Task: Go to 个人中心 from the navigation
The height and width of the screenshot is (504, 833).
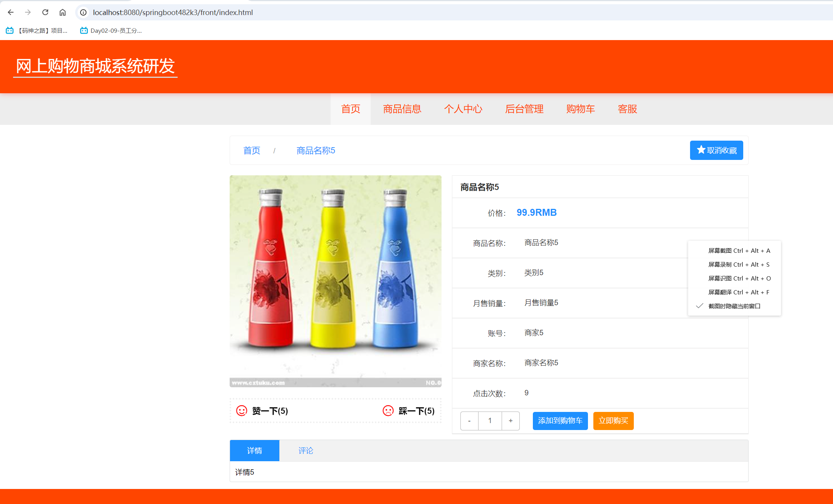Action: (463, 109)
